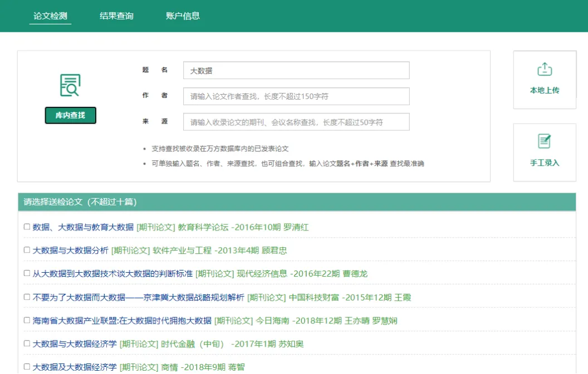Focus the 来源 source input field

pyautogui.click(x=296, y=122)
